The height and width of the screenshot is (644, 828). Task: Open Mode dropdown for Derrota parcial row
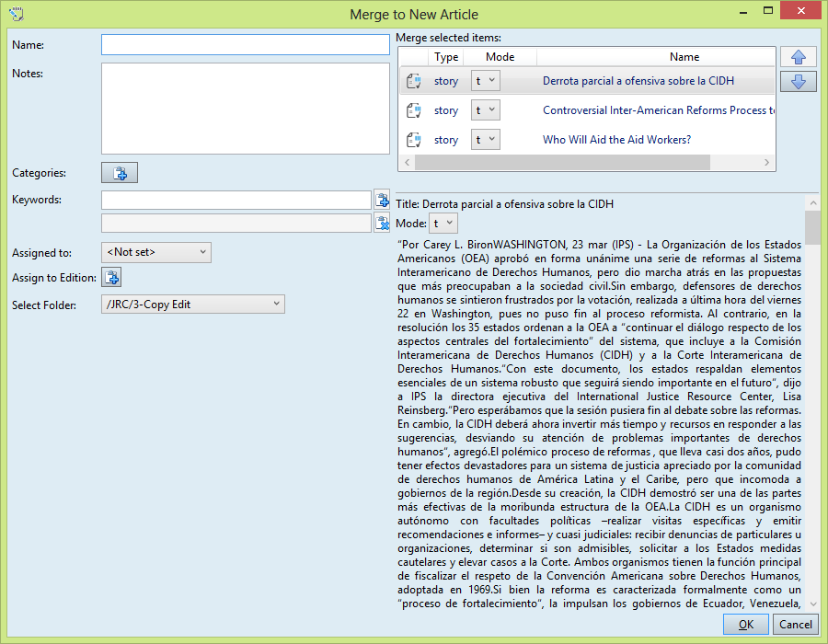coord(485,81)
